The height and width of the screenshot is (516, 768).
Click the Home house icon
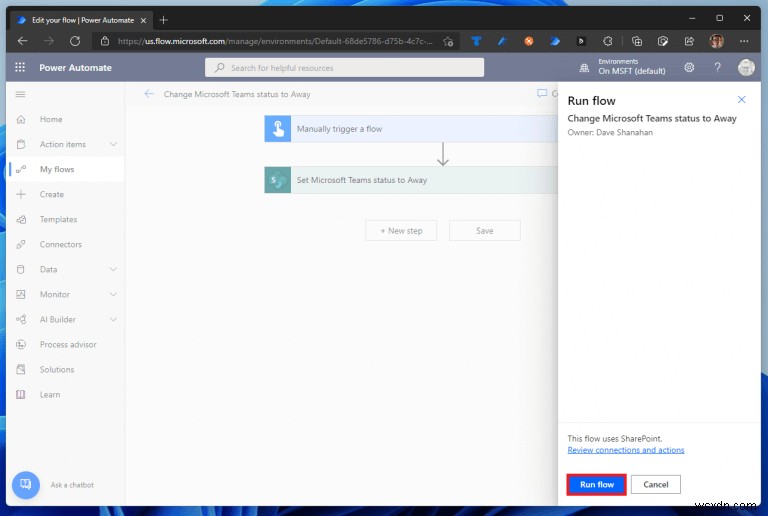[21, 119]
